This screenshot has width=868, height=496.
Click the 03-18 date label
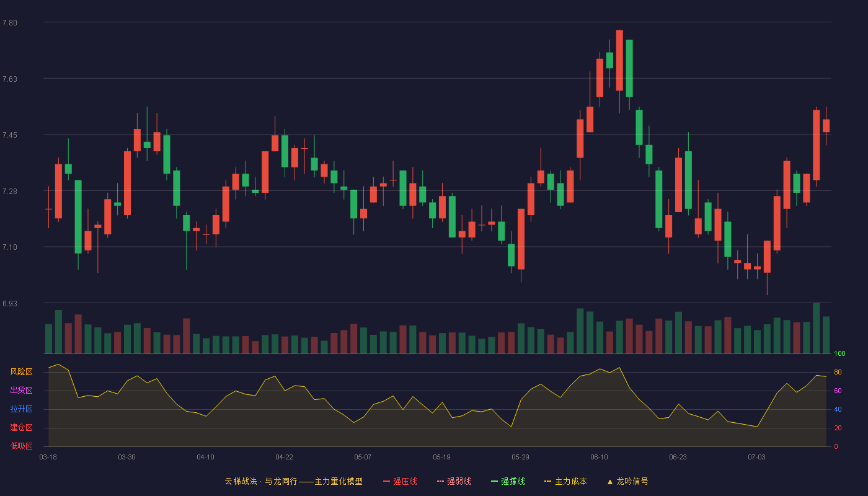(48, 457)
